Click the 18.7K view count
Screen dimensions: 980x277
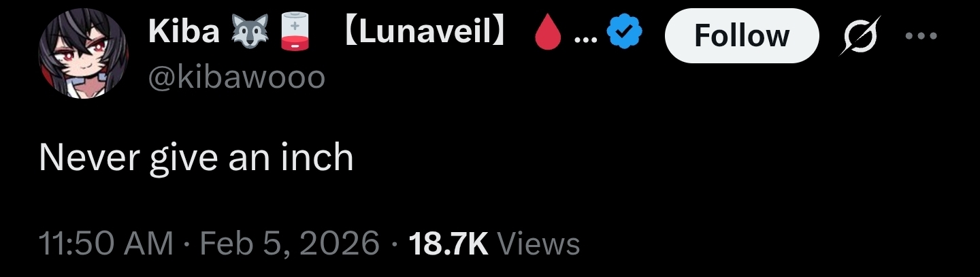[447, 243]
